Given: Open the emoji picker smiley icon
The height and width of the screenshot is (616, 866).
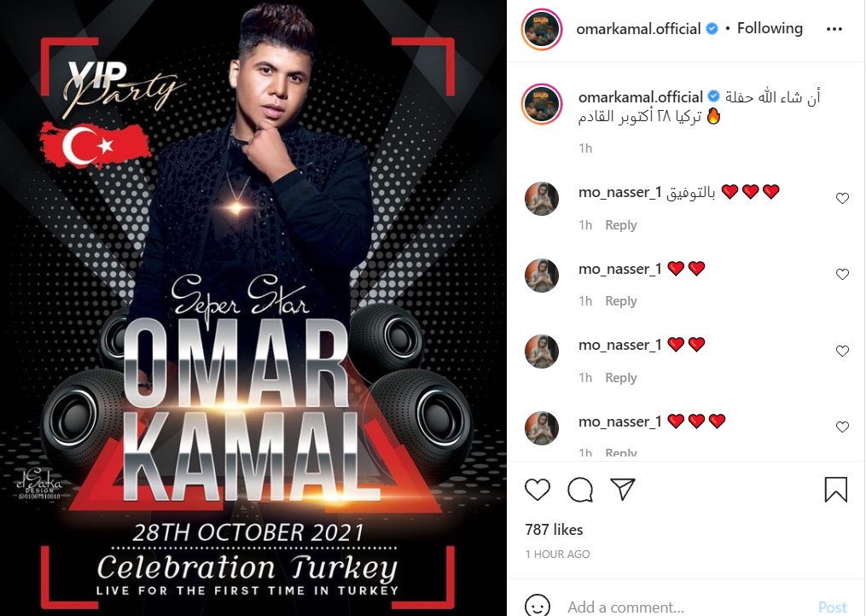Looking at the screenshot, I should tap(538, 606).
